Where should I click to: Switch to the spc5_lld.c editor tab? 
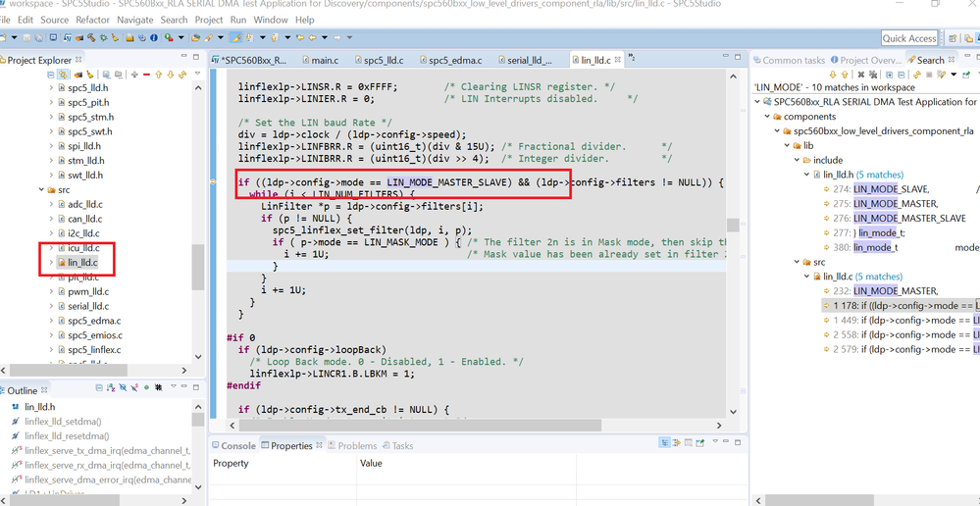point(378,61)
